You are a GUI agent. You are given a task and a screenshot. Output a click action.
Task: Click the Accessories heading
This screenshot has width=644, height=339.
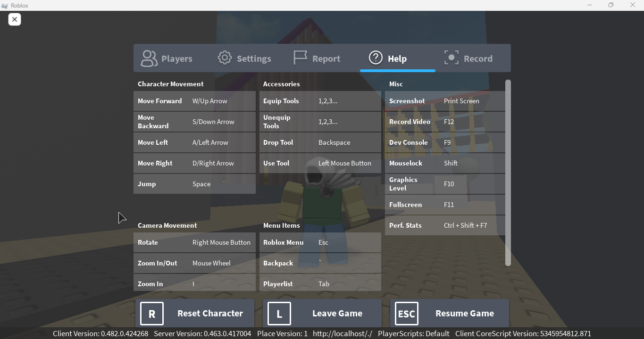tap(282, 84)
